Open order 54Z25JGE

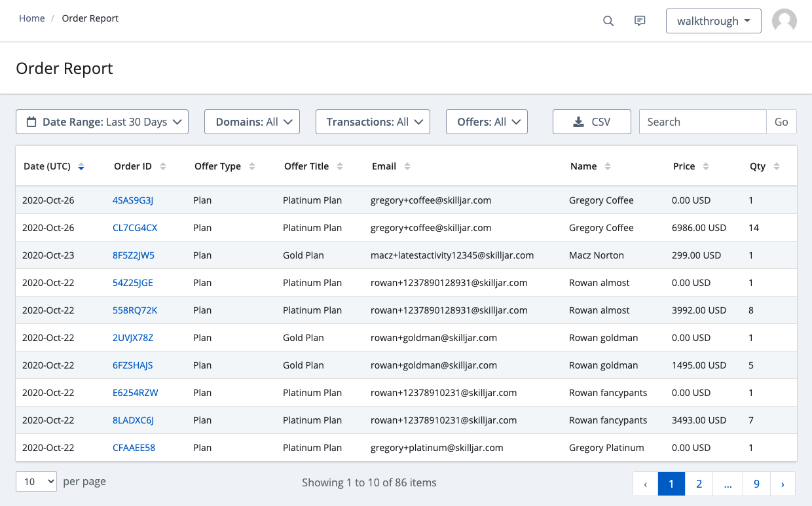[133, 283]
